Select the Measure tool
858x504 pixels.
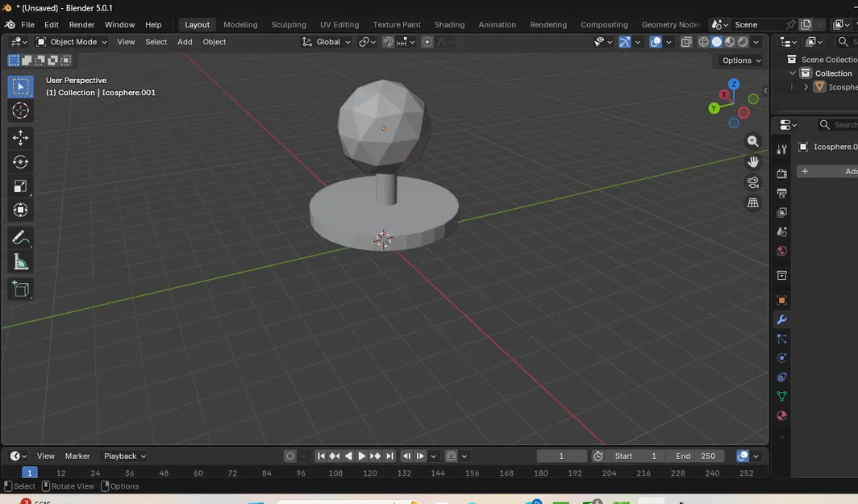coord(20,262)
